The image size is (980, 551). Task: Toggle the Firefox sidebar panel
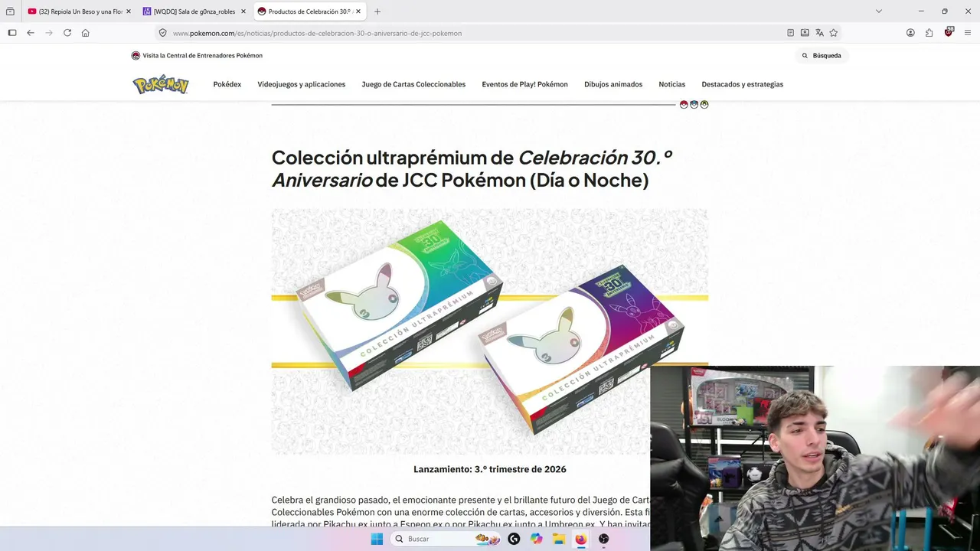pyautogui.click(x=11, y=33)
